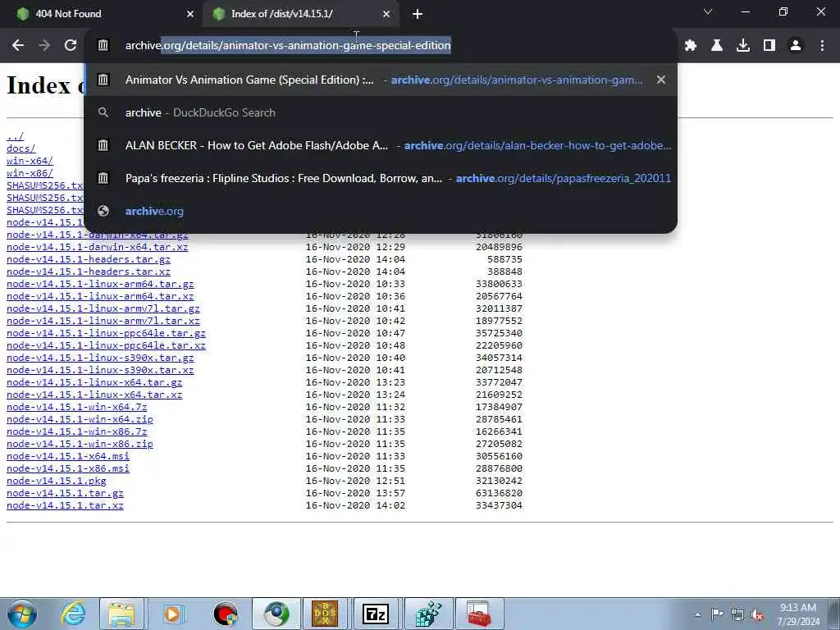
Task: Download node-v14.15.1.tar.gz source
Action: pos(65,493)
